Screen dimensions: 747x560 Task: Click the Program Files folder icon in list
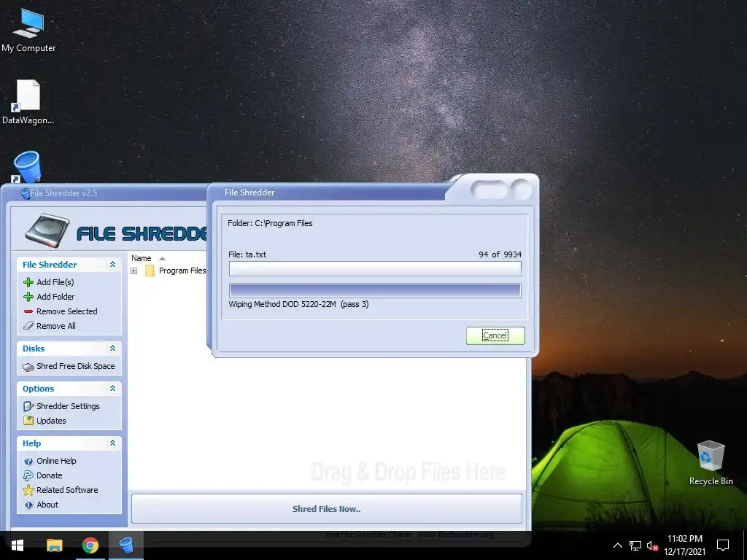tap(150, 271)
